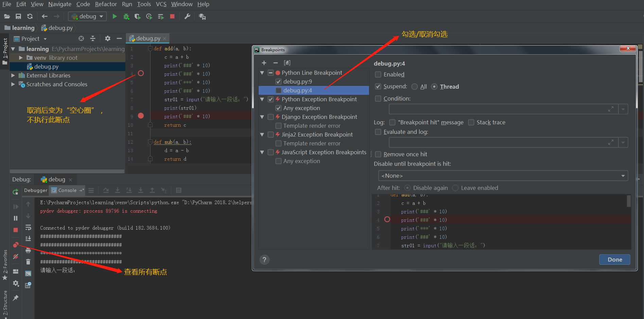The width and height of the screenshot is (644, 319).
Task: Click Done in the Breakpoints dialog
Action: pos(615,260)
